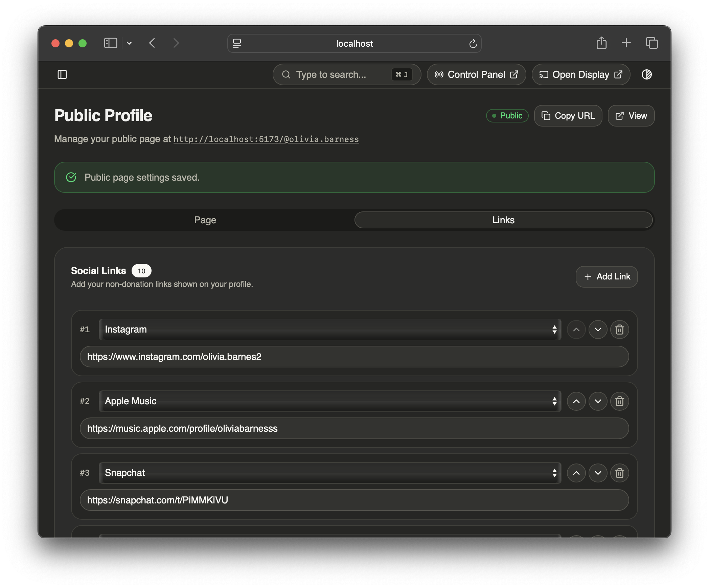Open the Instagram platform dropdown

coord(330,330)
